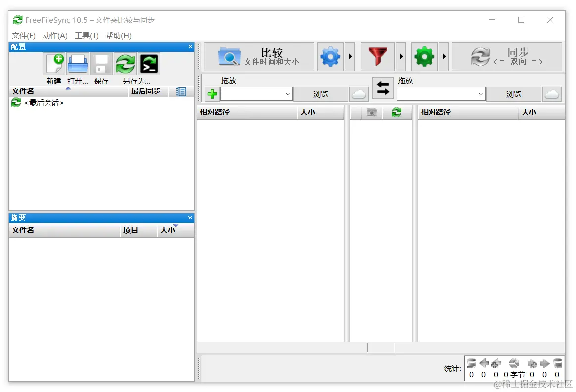
Task: Open a configuration with 打开 icon
Action: [78, 64]
